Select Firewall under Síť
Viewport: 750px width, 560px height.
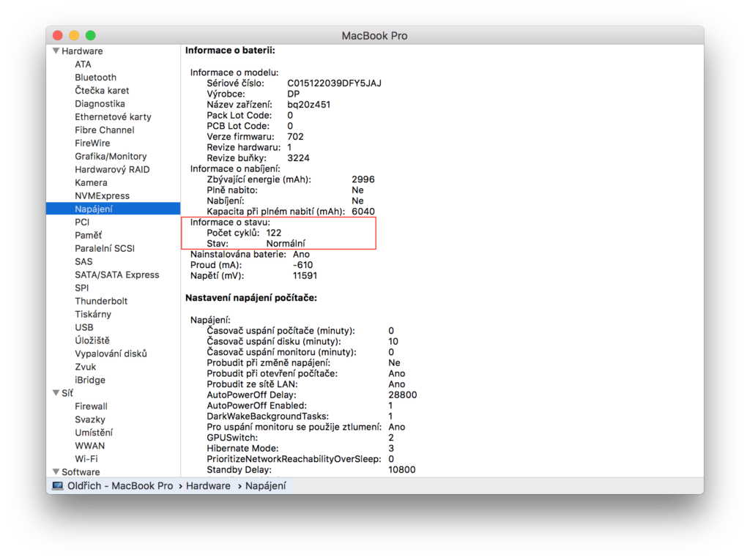coord(91,406)
